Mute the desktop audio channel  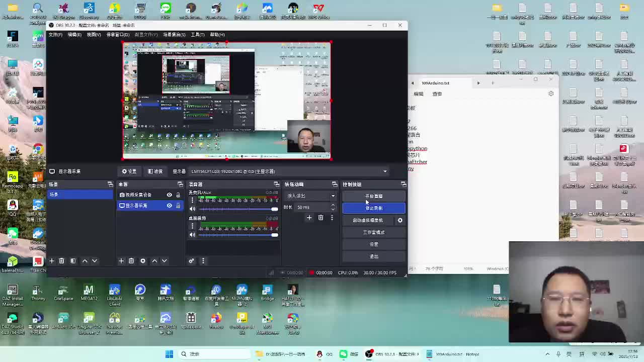[192, 235]
